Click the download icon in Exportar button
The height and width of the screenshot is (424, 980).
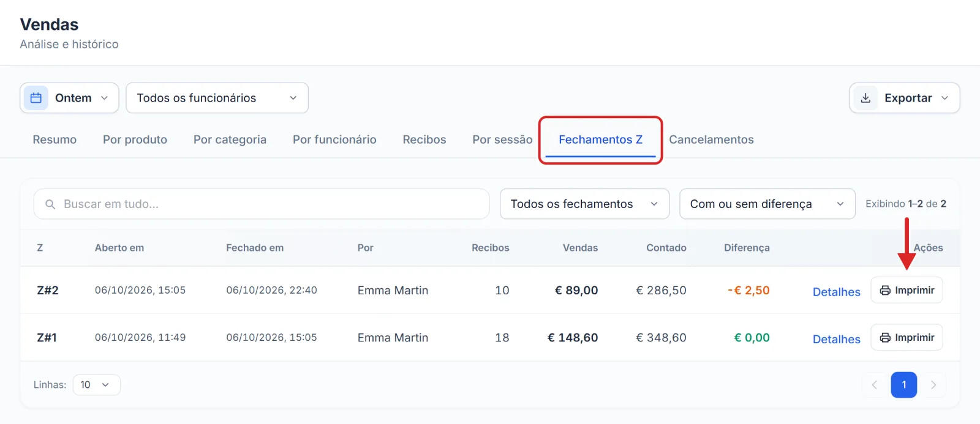tap(865, 98)
